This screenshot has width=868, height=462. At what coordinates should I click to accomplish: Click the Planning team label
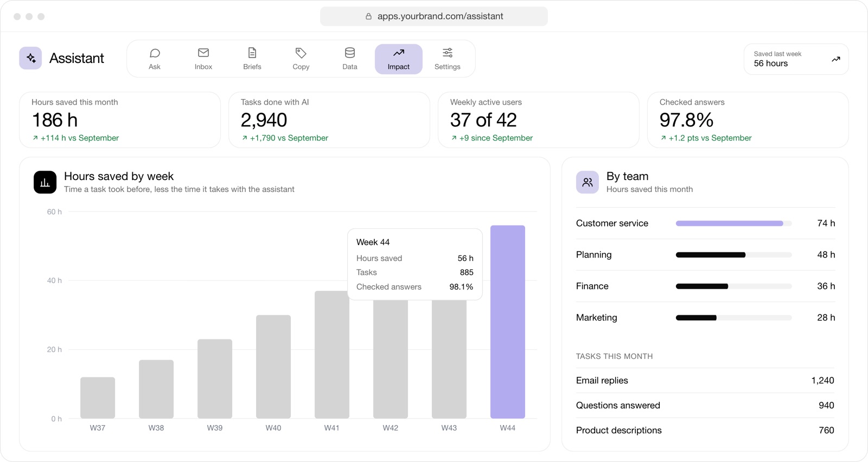(593, 255)
